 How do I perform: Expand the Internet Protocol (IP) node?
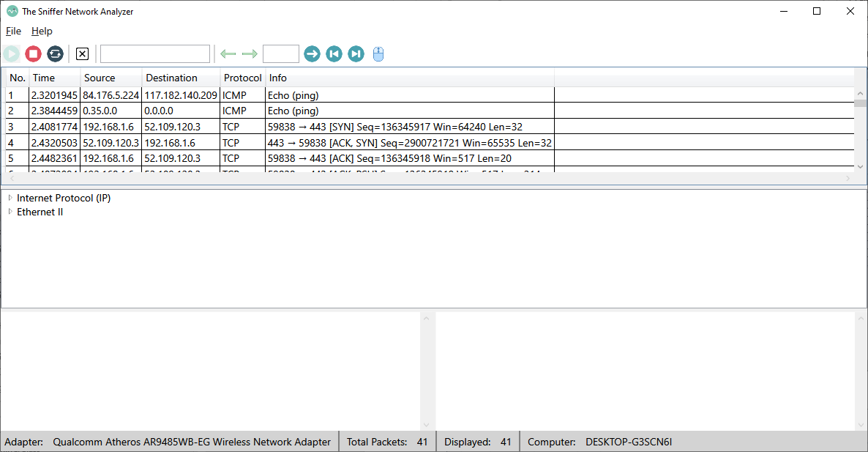pyautogui.click(x=10, y=198)
